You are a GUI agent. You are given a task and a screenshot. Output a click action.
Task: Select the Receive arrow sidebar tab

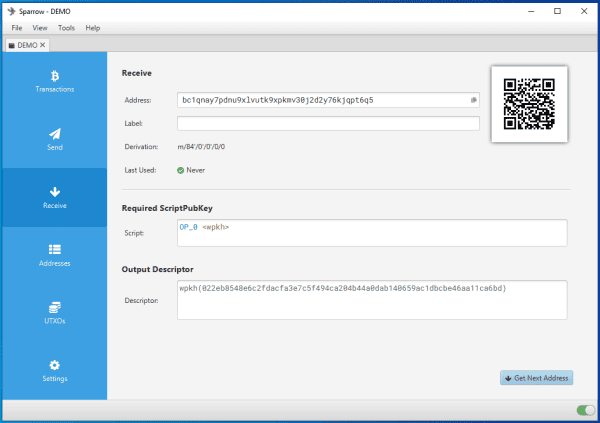(54, 197)
